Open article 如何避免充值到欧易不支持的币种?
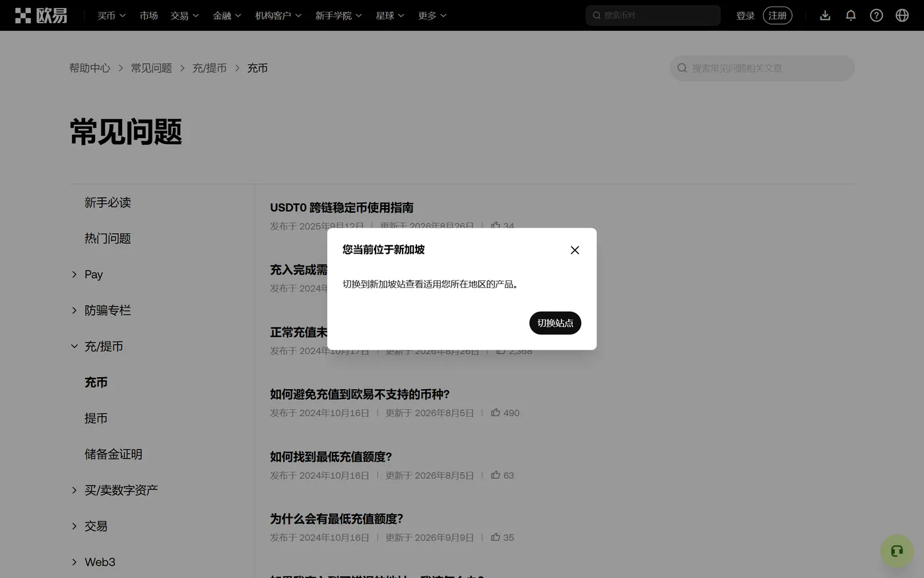The height and width of the screenshot is (578, 924). (360, 394)
